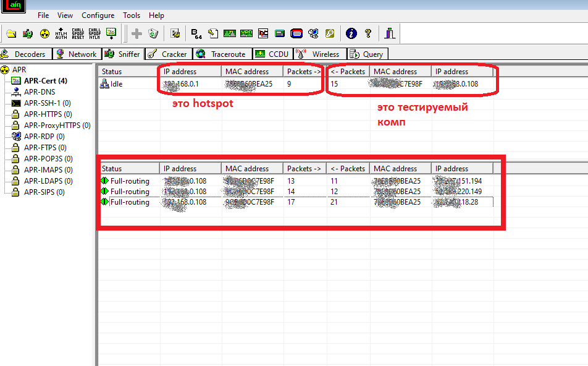588x366 pixels.
Task: Click the Base64 password decoder icon
Action: (196, 33)
